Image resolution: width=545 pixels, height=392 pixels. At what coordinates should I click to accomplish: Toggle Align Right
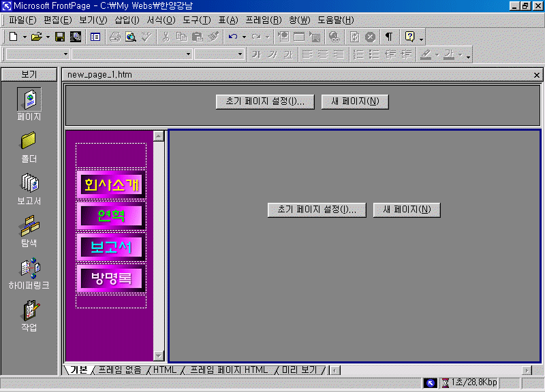(x=339, y=54)
